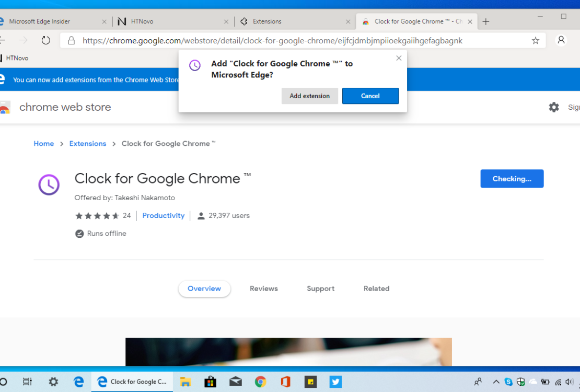Screen dimensions: 580x392
Task: Open Google Chrome from the taskbar
Action: tap(261, 382)
